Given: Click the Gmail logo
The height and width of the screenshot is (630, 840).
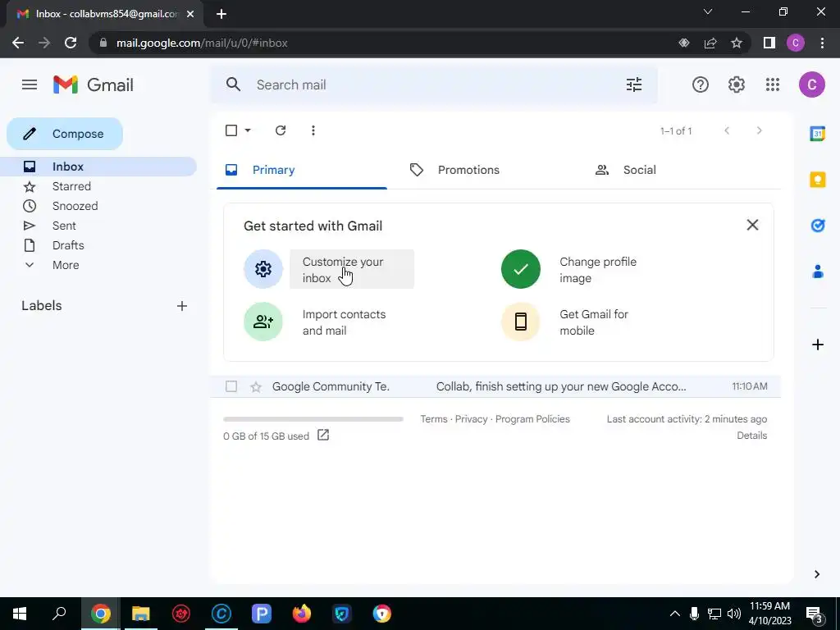Looking at the screenshot, I should click(x=94, y=84).
